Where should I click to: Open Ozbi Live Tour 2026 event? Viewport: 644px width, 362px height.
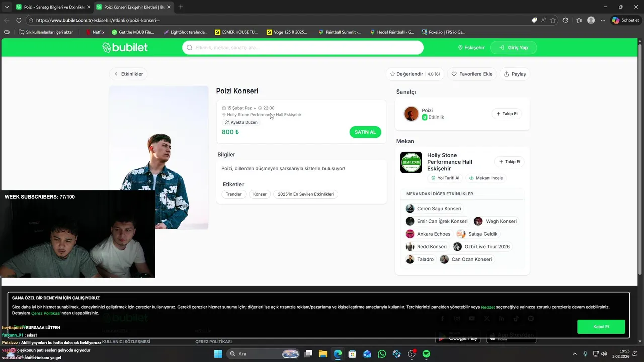482,247
